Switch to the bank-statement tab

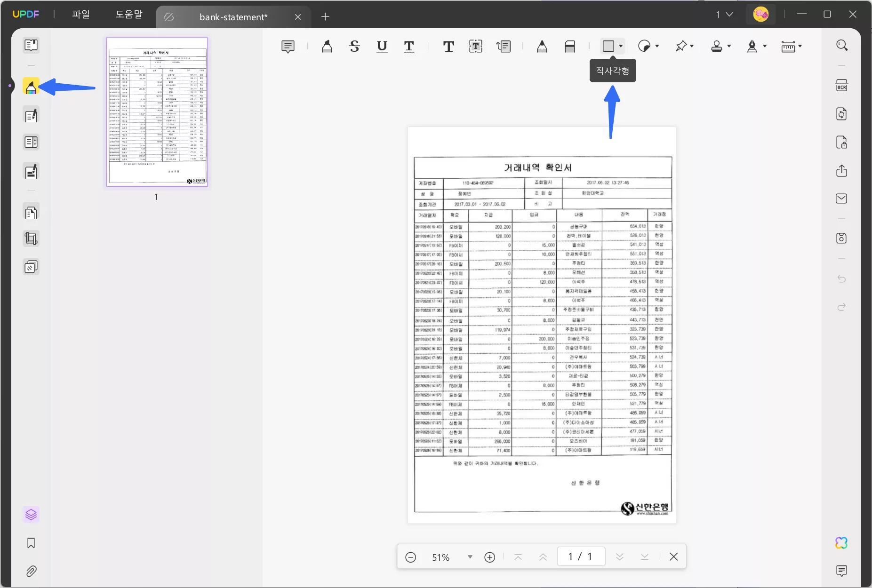[233, 17]
